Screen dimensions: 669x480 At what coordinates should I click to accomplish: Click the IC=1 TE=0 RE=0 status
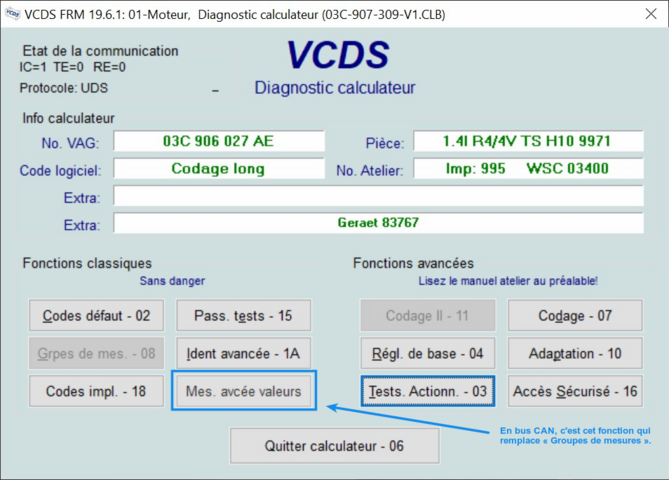pos(73,67)
